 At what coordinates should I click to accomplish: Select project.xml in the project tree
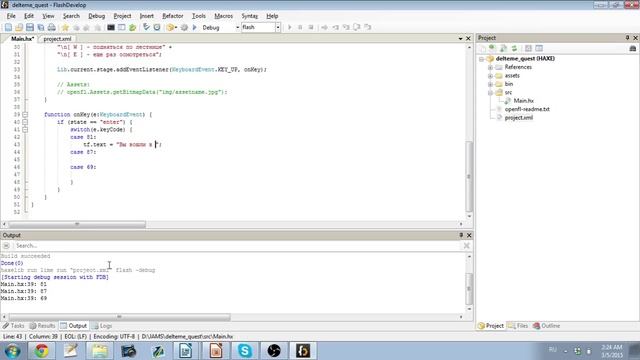click(518, 118)
